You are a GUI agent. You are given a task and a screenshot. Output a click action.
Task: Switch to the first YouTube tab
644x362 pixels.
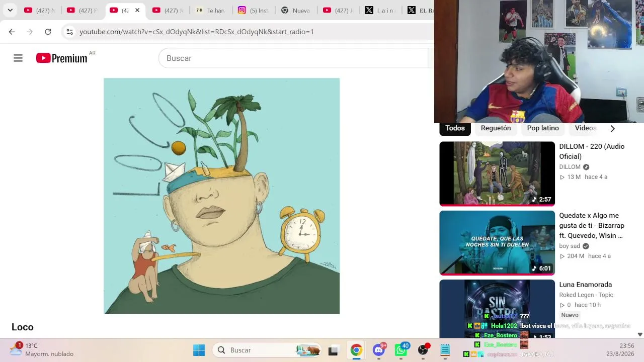pyautogui.click(x=40, y=10)
